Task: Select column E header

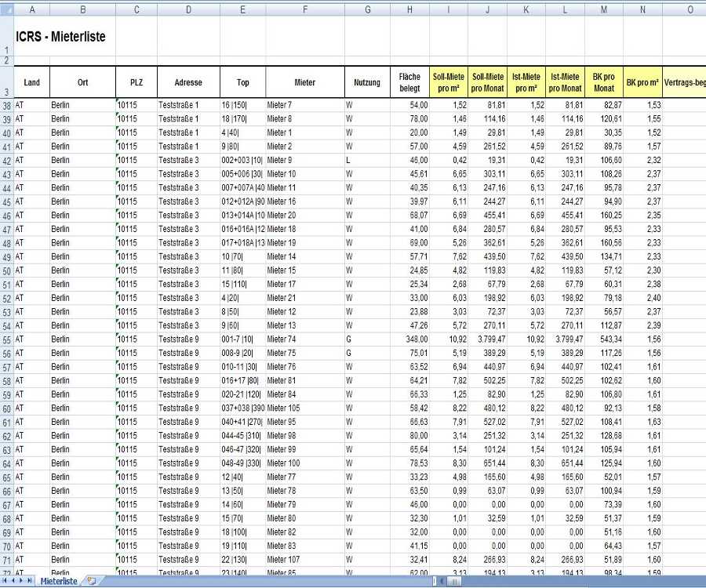Action: click(242, 9)
